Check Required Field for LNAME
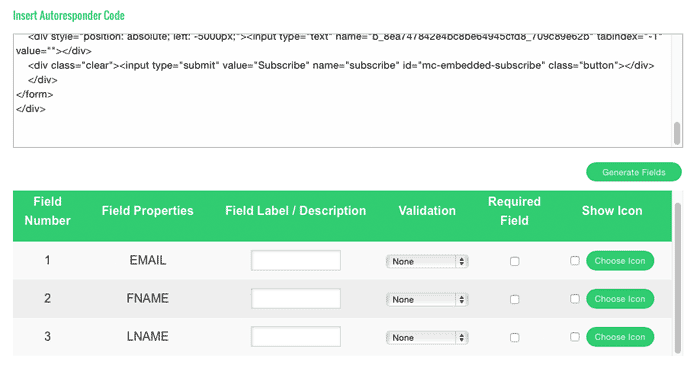Image resolution: width=700 pixels, height=378 pixels. (514, 338)
